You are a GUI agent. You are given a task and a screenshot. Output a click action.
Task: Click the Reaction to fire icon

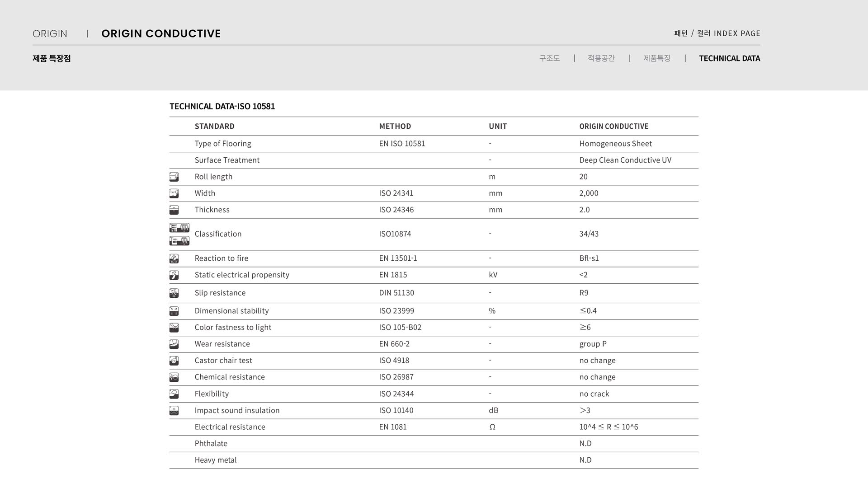pos(174,258)
